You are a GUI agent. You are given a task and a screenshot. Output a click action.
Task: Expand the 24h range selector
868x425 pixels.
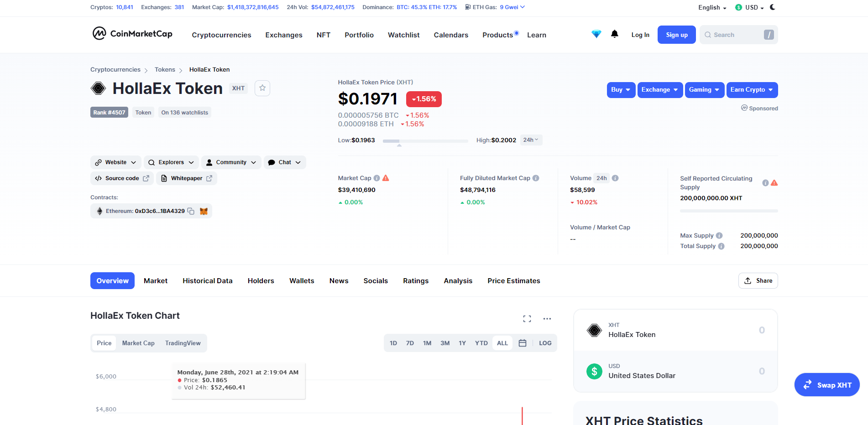531,140
